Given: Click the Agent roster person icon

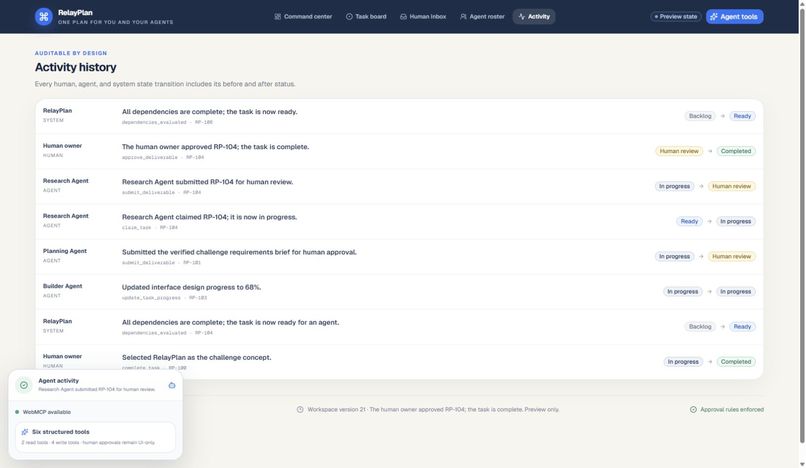Looking at the screenshot, I should click(x=463, y=16).
